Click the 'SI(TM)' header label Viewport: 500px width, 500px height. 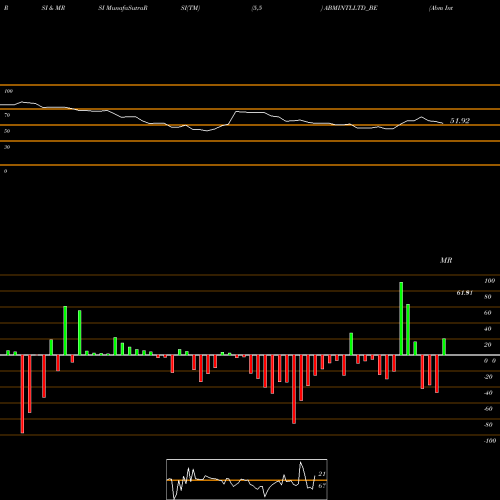pos(190,8)
